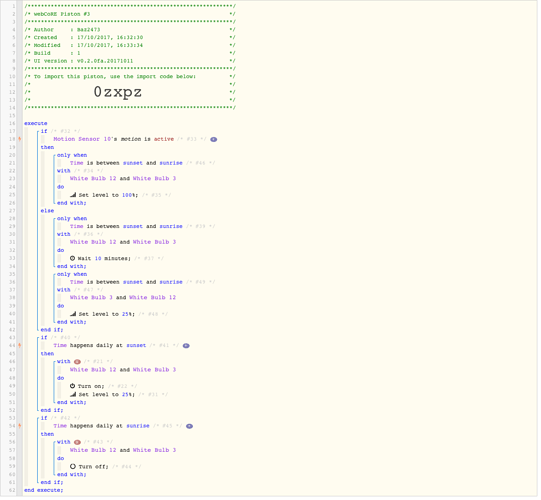This screenshot has width=541, height=500.
Task: Click 'White Bulb 12' on line 23
Action: point(94,179)
